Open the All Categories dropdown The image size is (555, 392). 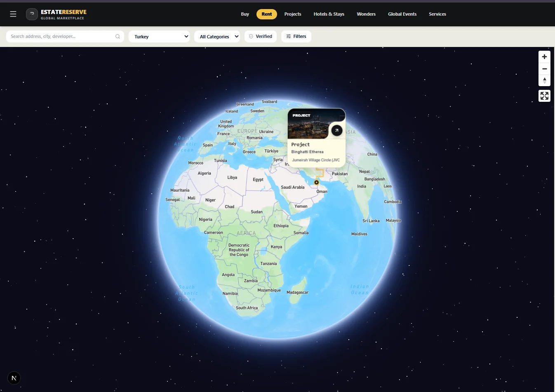click(x=217, y=36)
